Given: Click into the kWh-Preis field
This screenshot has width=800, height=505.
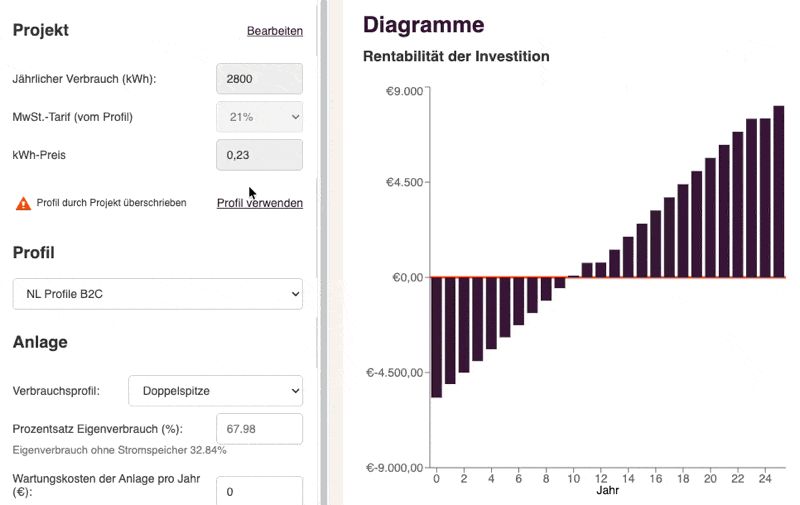Looking at the screenshot, I should tap(259, 155).
